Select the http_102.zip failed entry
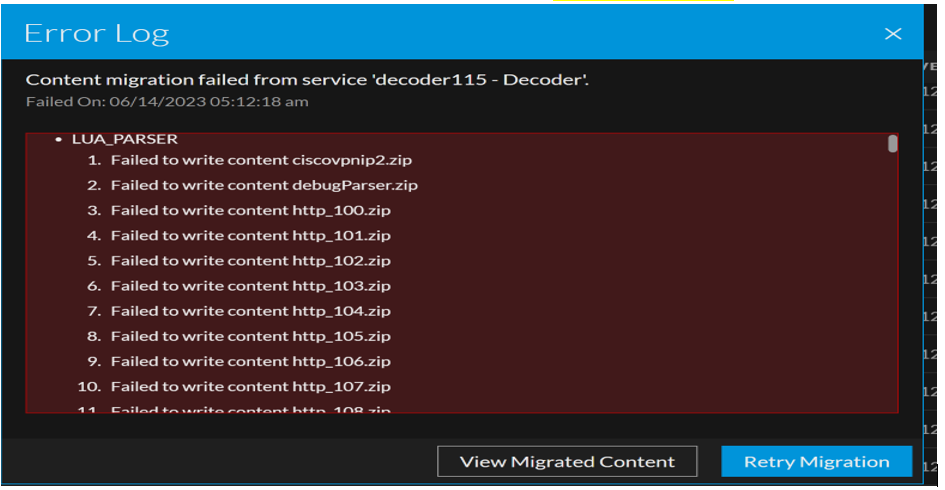Screen dimensions: 945x490 (250, 261)
